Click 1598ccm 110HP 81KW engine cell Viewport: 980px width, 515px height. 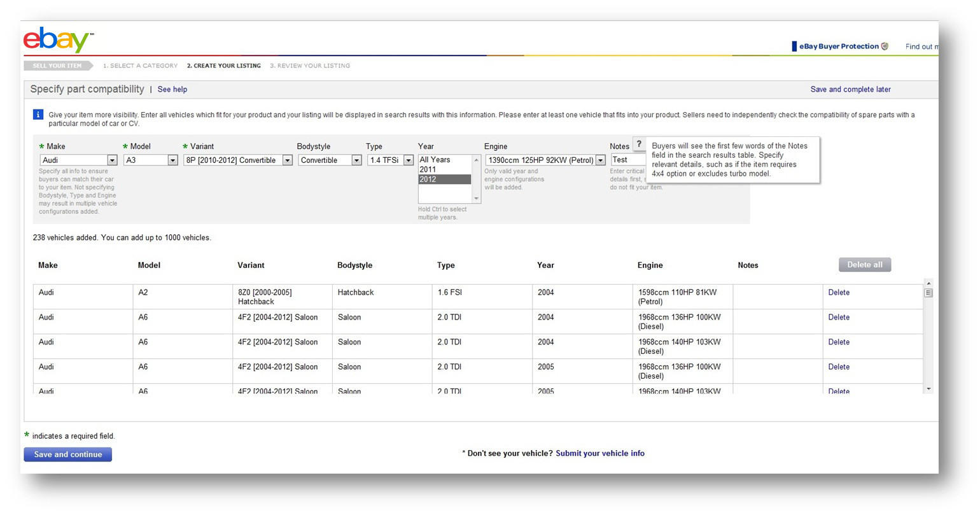682,297
